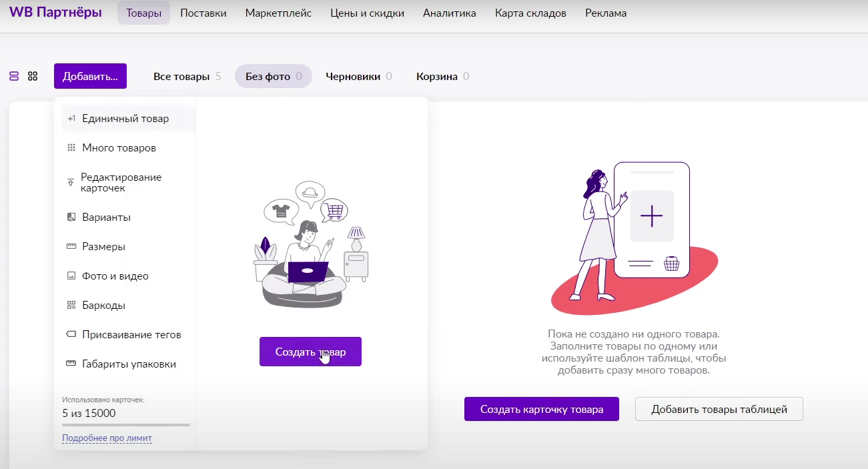Open the Аналитика top menu item

450,13
